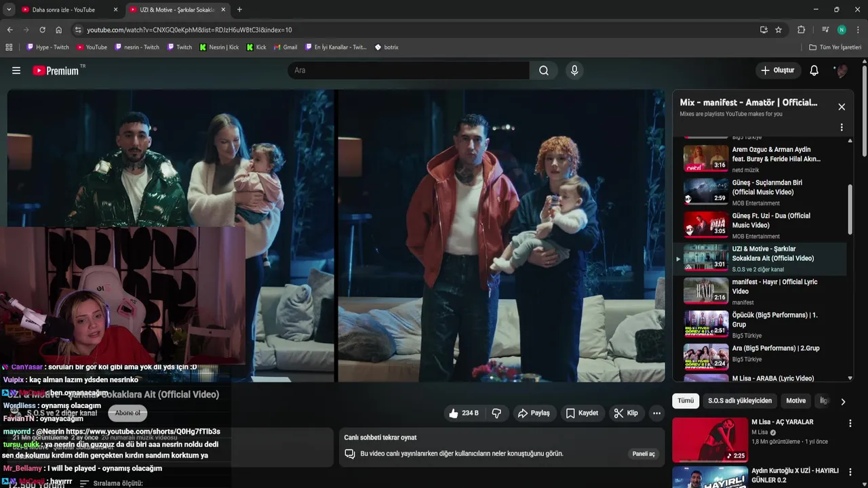
Task: Start voice search with microphone icon
Action: coord(574,70)
